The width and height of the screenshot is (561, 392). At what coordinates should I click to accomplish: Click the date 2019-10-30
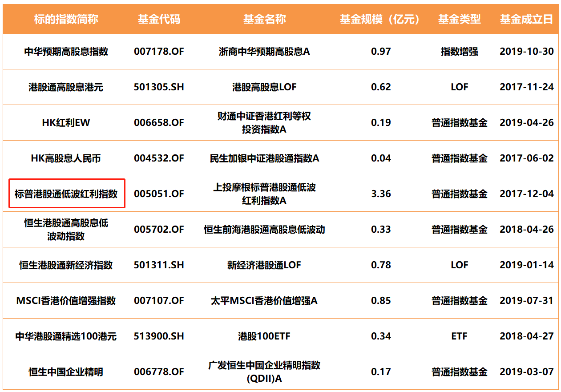click(527, 52)
